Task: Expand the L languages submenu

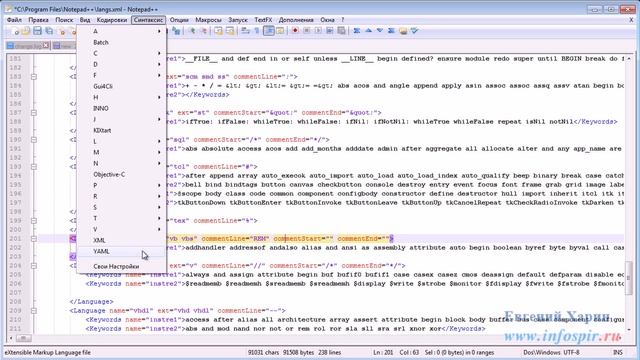Action: point(121,142)
